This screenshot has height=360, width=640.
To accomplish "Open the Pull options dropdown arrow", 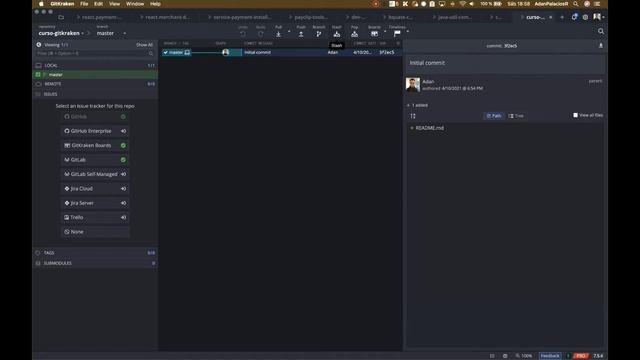I will [289, 31].
